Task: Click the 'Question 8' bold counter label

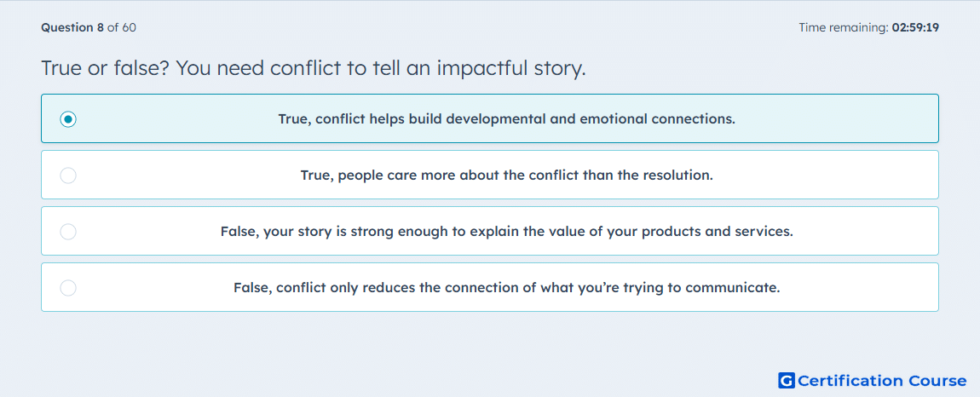Action: (72, 27)
